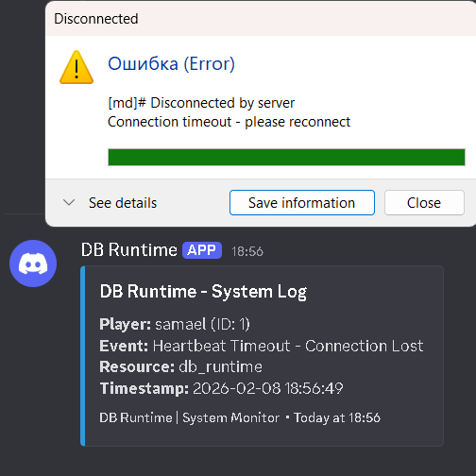Select the Player: samael (ID: 1) field

pyautogui.click(x=175, y=324)
